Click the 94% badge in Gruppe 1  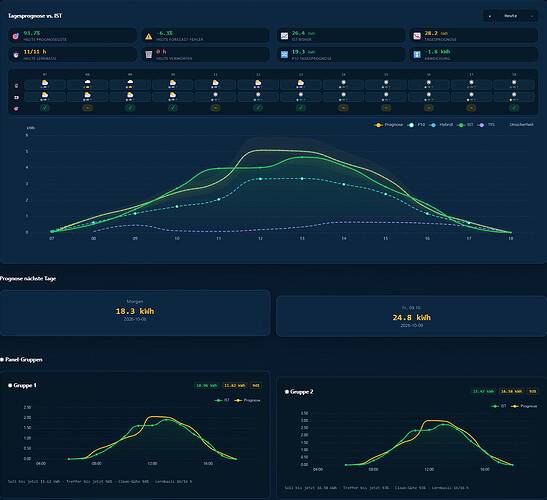[256, 386]
